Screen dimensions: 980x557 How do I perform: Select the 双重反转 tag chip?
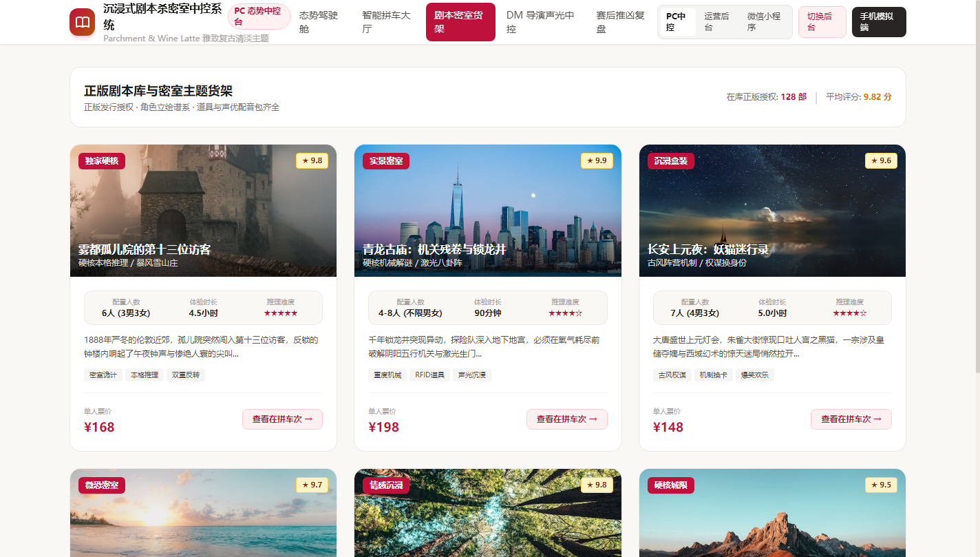coord(186,375)
